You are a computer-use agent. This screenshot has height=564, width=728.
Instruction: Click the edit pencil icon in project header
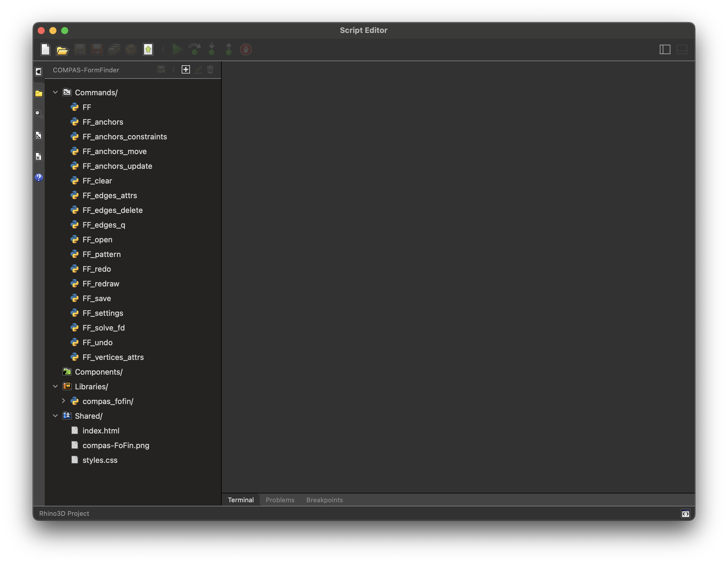[x=198, y=70]
